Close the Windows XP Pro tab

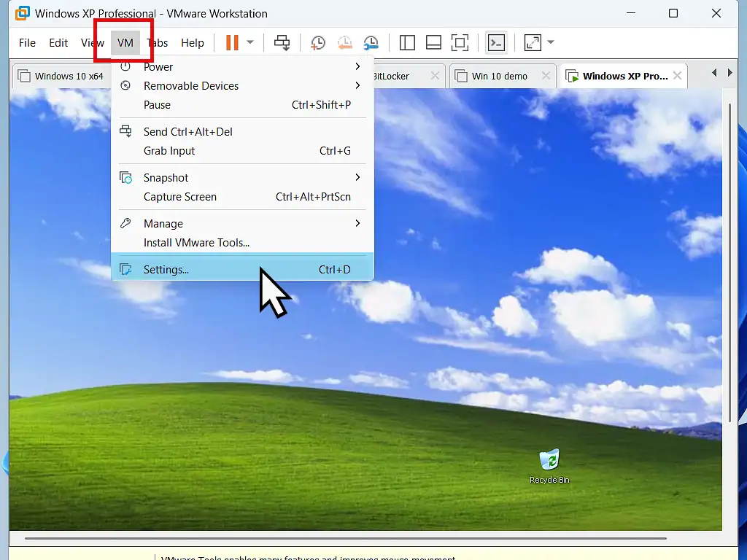point(677,76)
